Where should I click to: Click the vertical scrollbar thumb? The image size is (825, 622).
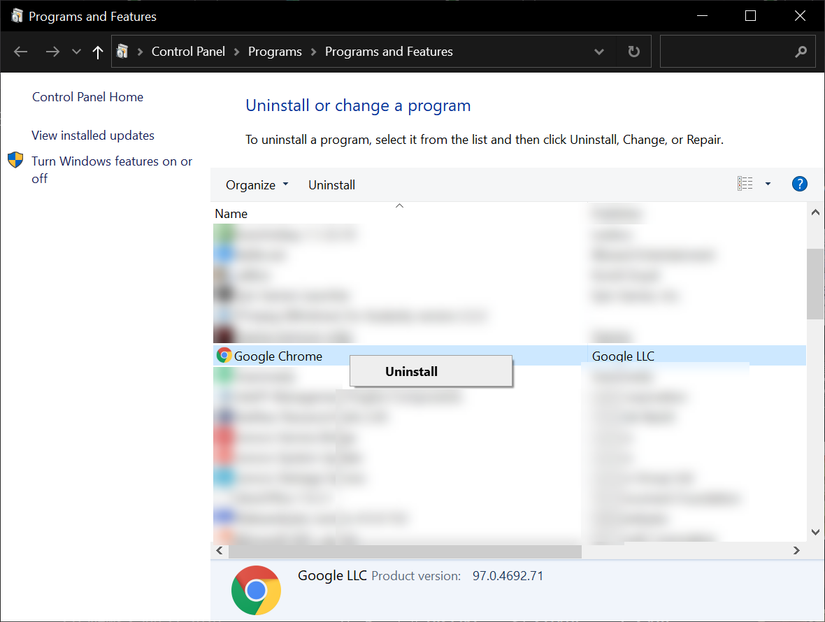(815, 284)
